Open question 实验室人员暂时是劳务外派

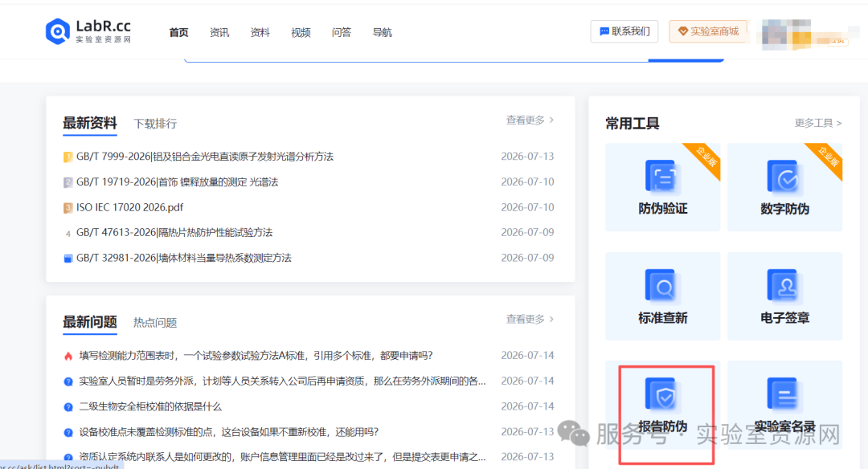[282, 381]
